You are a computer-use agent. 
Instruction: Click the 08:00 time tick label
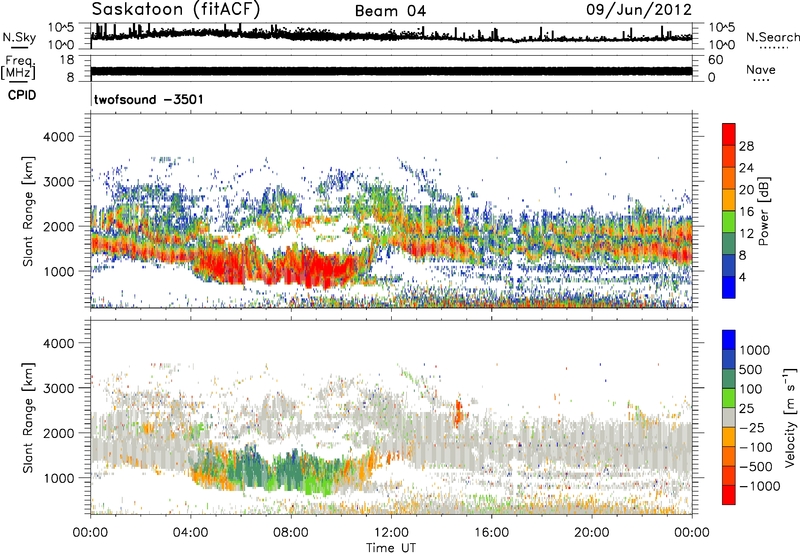coord(291,533)
